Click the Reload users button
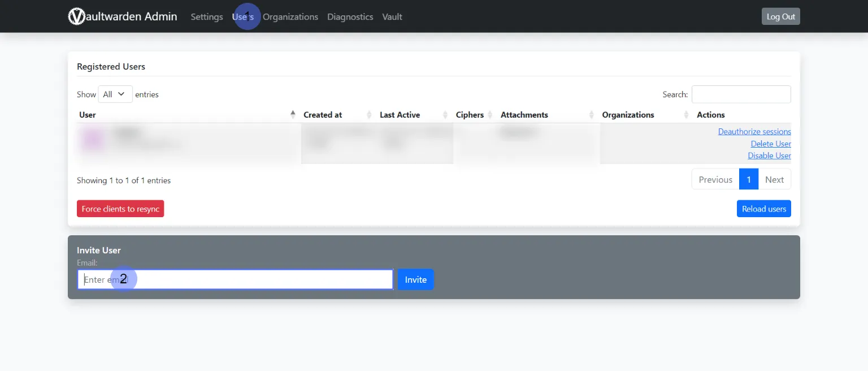Viewport: 868px width, 371px height. [x=764, y=209]
